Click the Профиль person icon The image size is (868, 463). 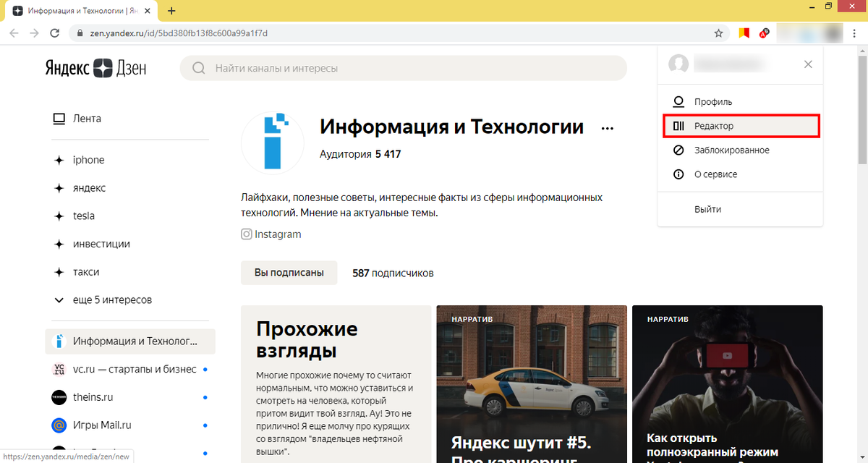pos(678,102)
